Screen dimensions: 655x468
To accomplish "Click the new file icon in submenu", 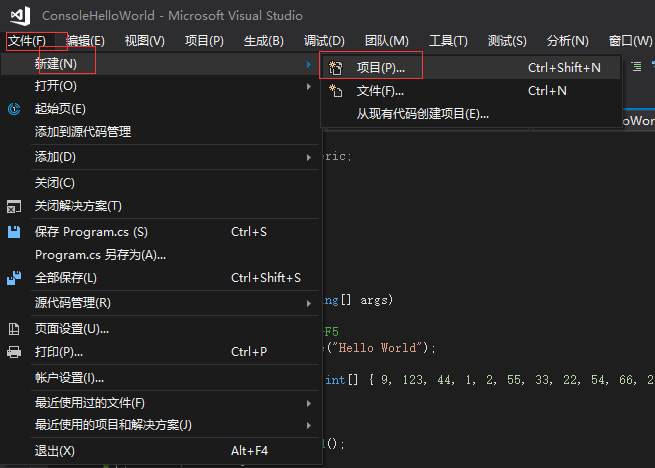I will pos(335,91).
